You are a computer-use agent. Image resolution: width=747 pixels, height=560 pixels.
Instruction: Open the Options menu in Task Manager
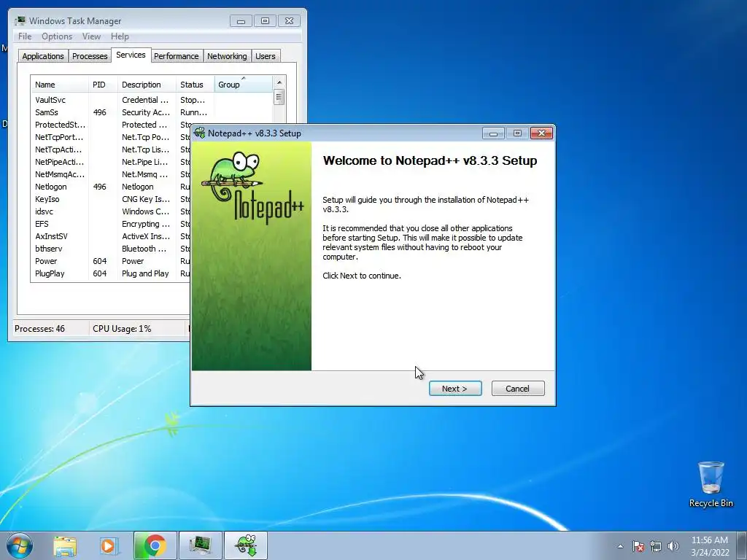point(57,36)
